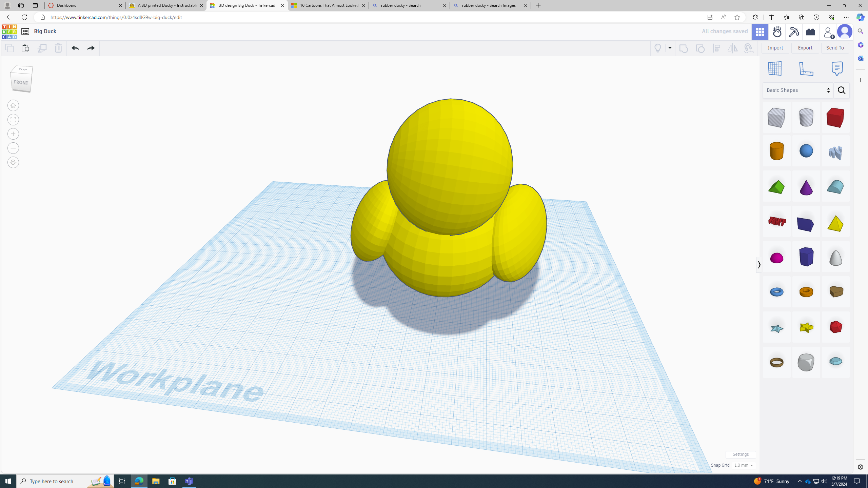Enable the Cruise tool

coord(748,48)
